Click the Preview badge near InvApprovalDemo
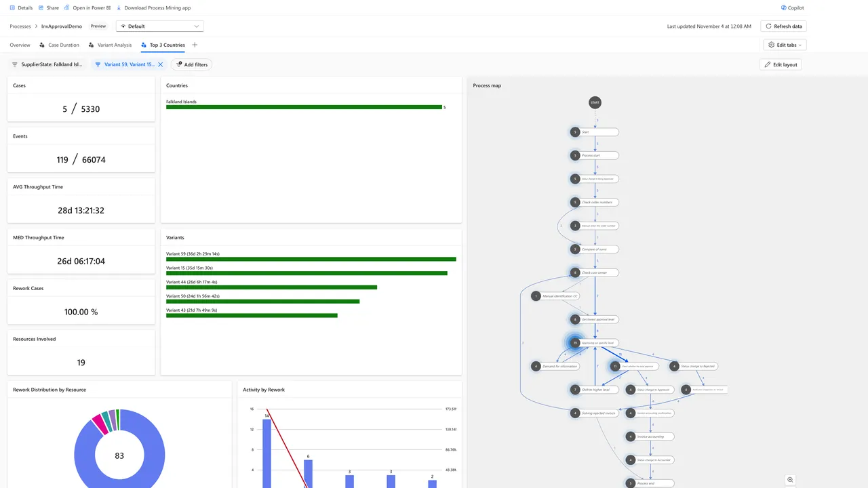The image size is (868, 488). pyautogui.click(x=98, y=26)
